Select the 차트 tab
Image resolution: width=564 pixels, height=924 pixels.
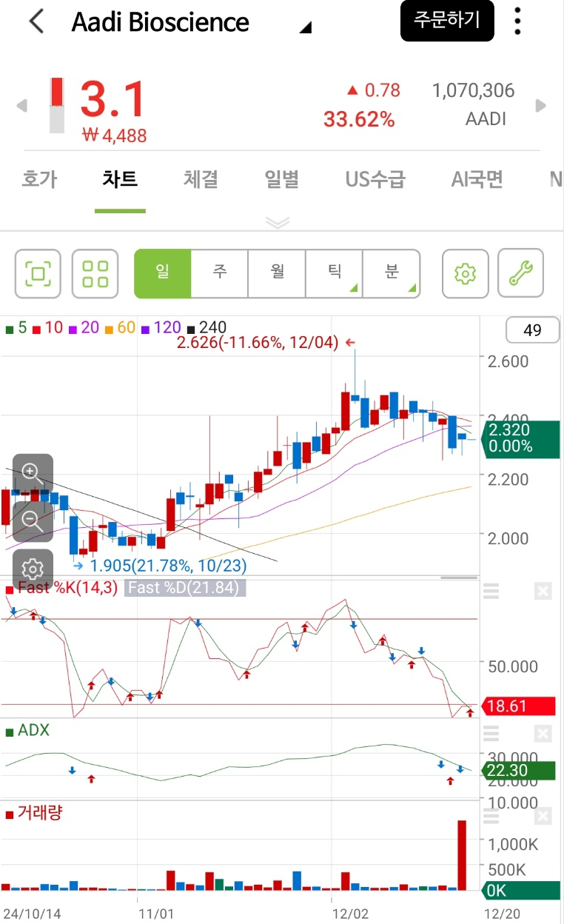point(120,179)
